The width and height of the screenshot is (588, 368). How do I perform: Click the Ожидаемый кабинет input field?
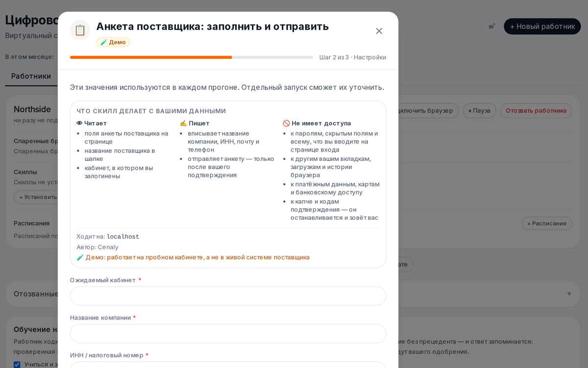coord(228,296)
